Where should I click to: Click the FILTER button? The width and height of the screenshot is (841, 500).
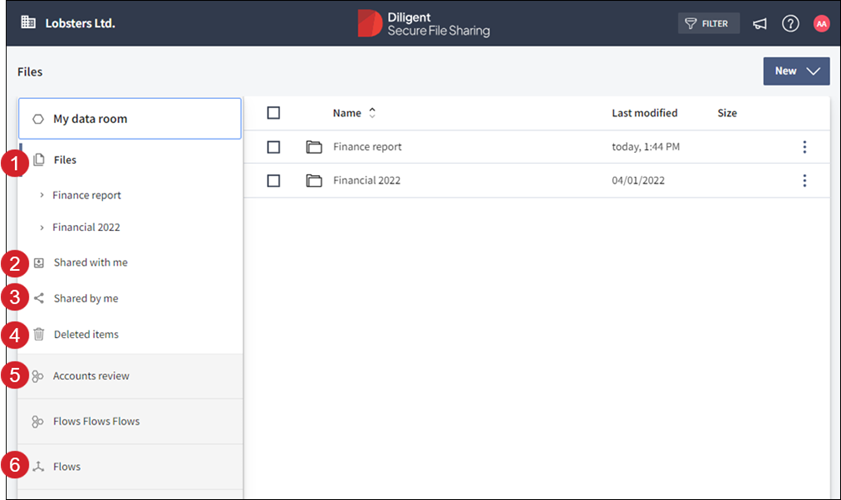pos(708,24)
